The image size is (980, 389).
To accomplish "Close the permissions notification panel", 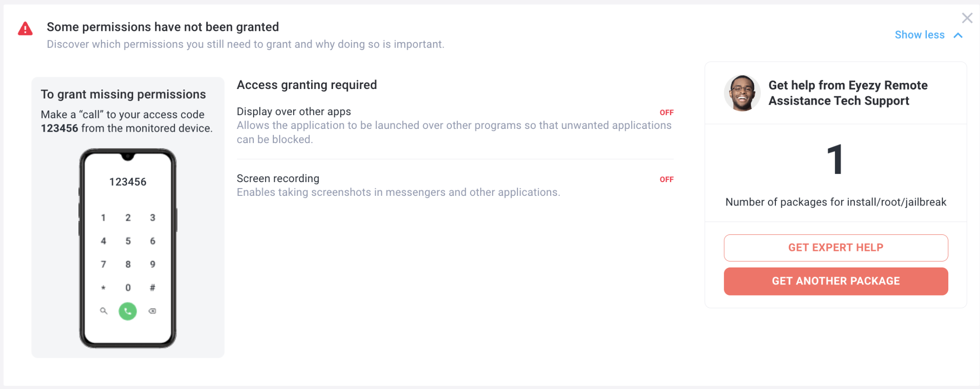I will [967, 18].
